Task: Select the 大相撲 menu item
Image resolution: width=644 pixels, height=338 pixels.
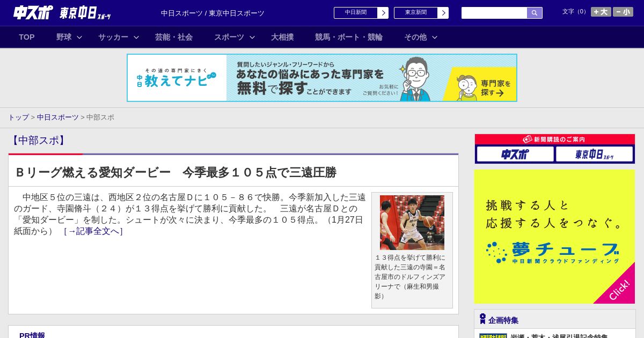Action: 282,37
